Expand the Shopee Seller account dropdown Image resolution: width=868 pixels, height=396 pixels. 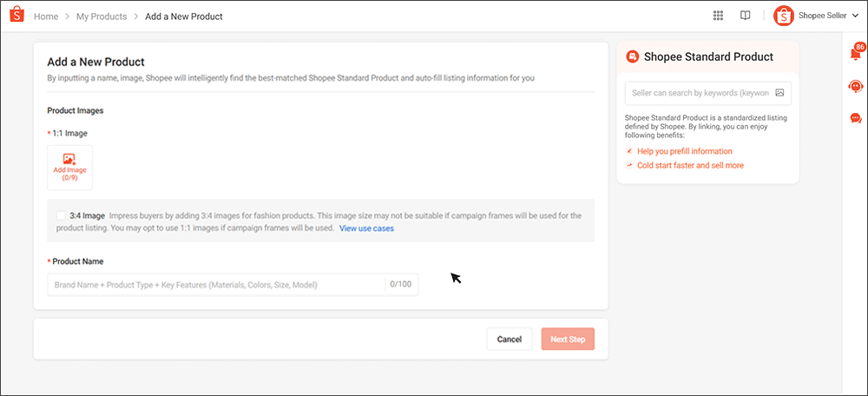[x=855, y=16]
